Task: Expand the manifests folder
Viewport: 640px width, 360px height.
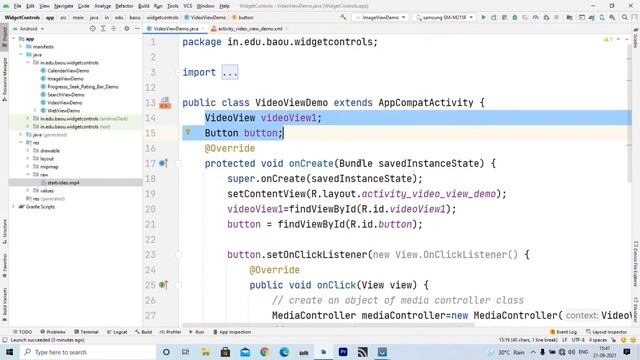Action: (20, 47)
